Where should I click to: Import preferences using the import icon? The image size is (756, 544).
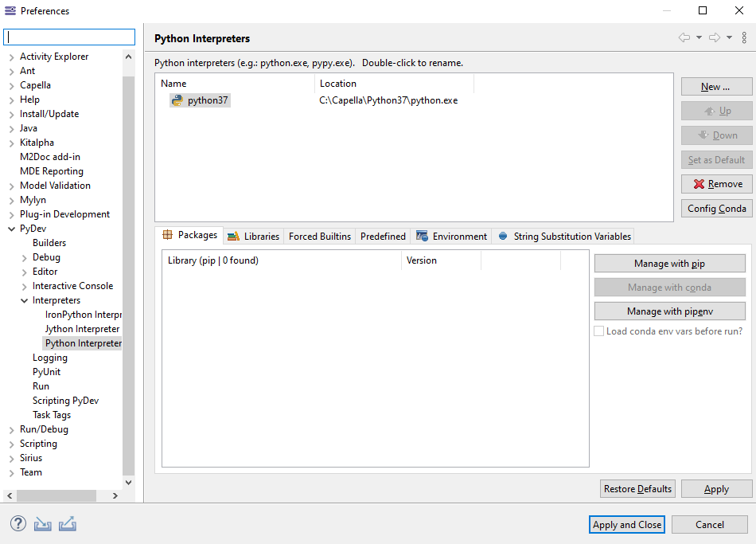point(42,523)
